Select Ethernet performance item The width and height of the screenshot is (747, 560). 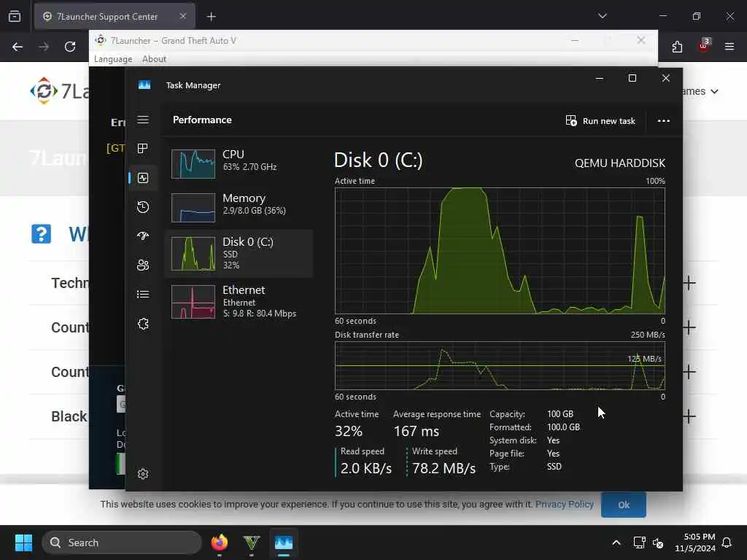(x=239, y=301)
